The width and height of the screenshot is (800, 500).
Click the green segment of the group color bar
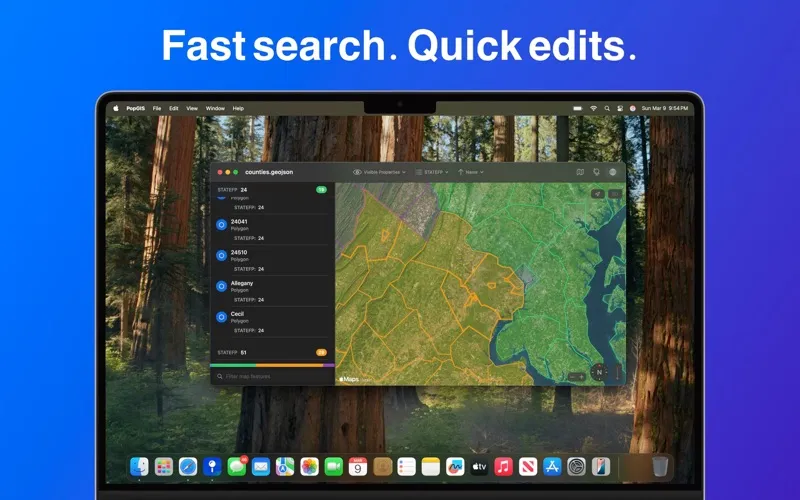(233, 365)
